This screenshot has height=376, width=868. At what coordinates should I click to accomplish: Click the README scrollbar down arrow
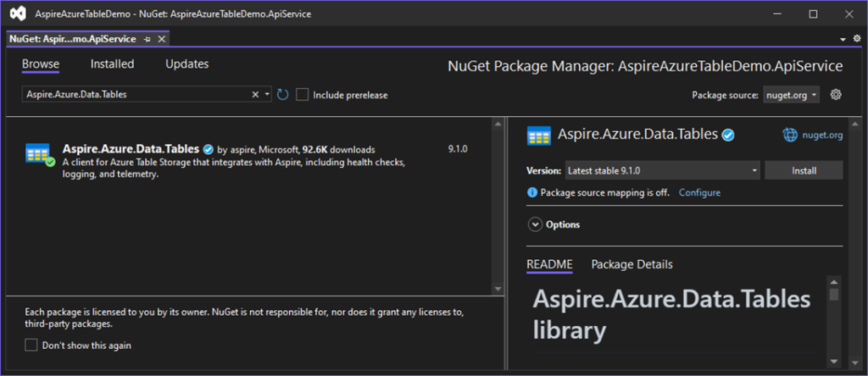point(834,361)
